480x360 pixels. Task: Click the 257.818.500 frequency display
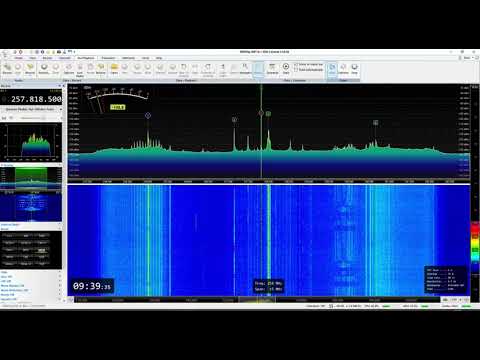tap(36, 99)
